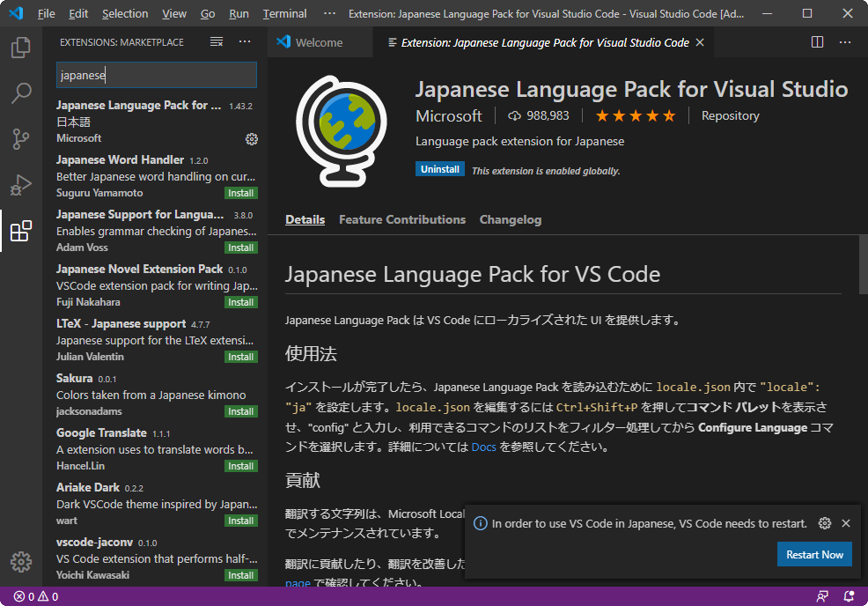Screen dimensions: 868x606
Task: Open the Terminal menu
Action: [x=284, y=13]
